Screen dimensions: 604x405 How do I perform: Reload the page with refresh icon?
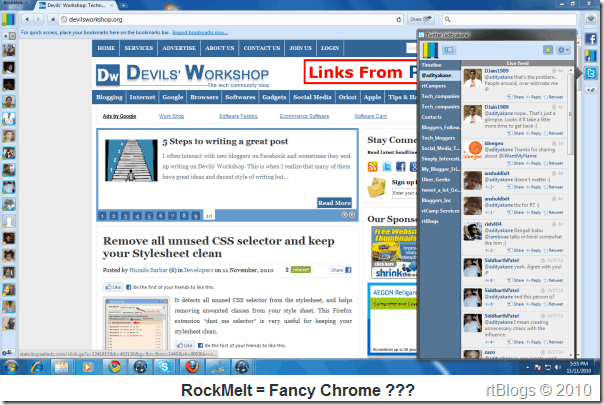tap(399, 19)
